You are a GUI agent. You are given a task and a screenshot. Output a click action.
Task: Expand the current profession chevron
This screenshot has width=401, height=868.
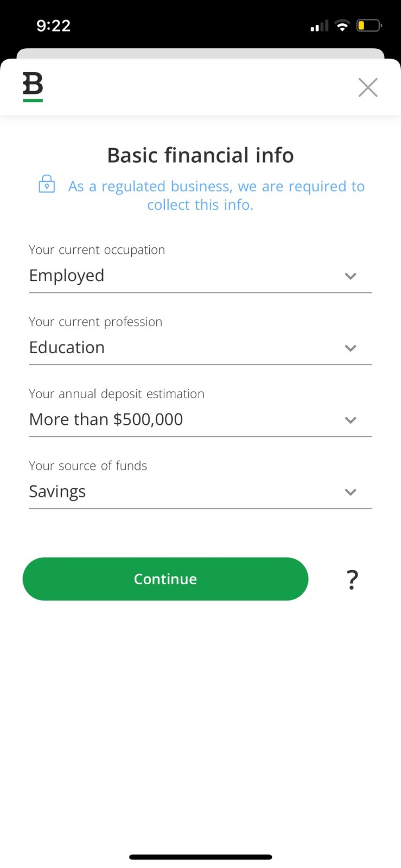[x=351, y=348]
